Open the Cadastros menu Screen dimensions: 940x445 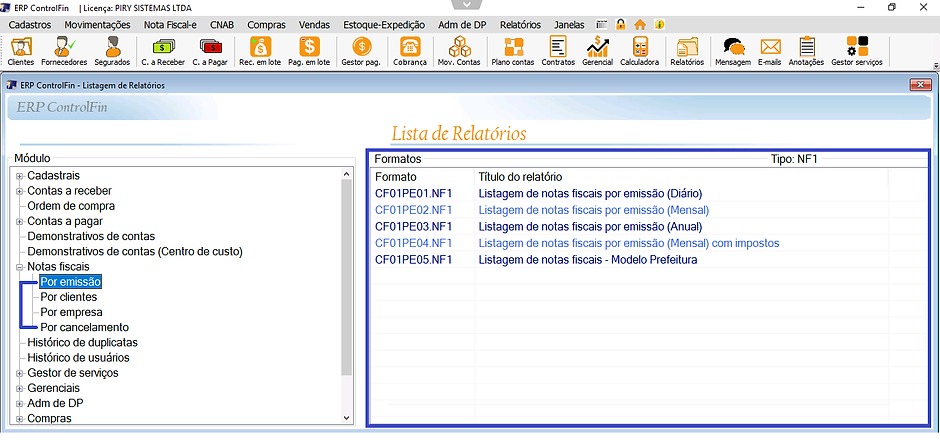(31, 25)
